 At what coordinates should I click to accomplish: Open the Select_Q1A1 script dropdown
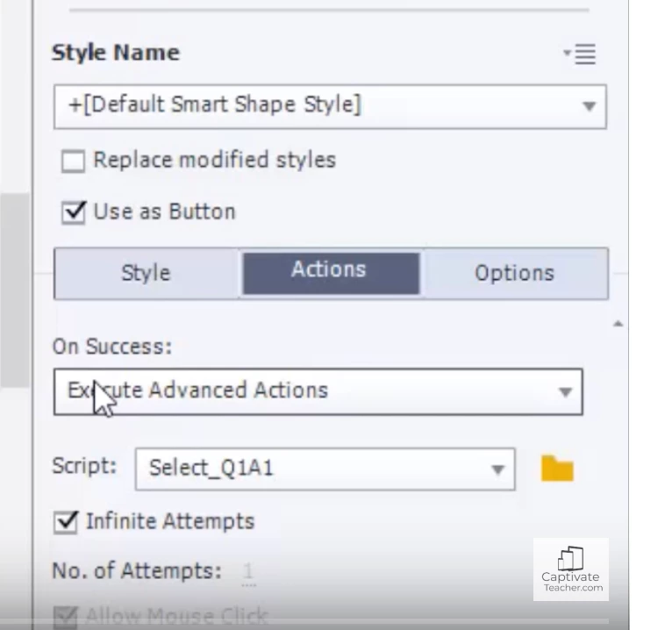(325, 469)
